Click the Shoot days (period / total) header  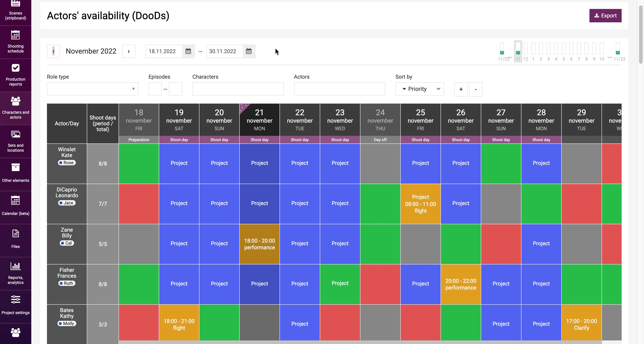click(103, 123)
